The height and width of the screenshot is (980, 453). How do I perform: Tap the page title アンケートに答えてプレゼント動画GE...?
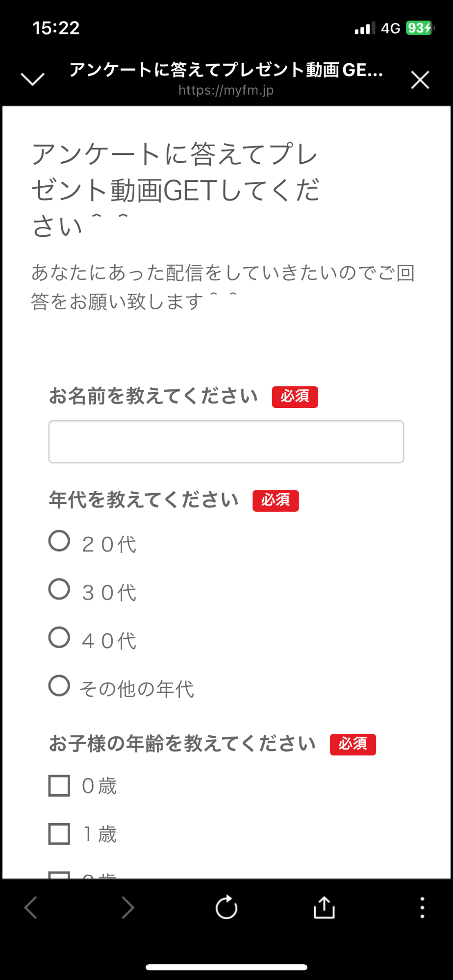click(226, 70)
